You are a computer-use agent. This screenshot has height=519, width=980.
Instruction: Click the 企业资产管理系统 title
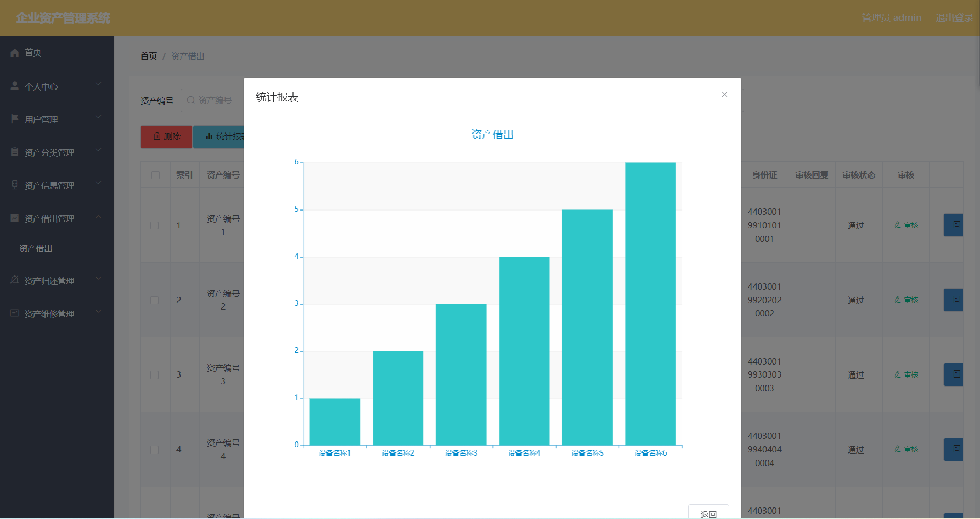pos(63,18)
